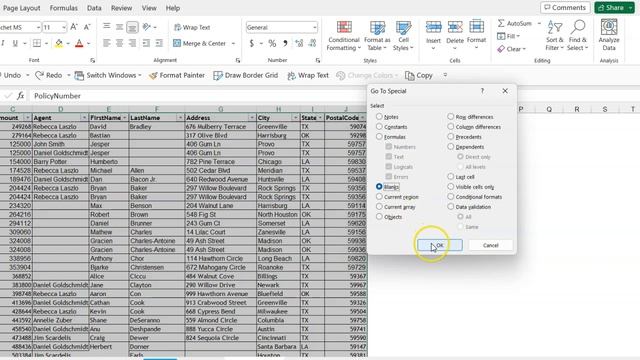Apply percent style format
Screen dimensions: 640x360
(x=272, y=43)
